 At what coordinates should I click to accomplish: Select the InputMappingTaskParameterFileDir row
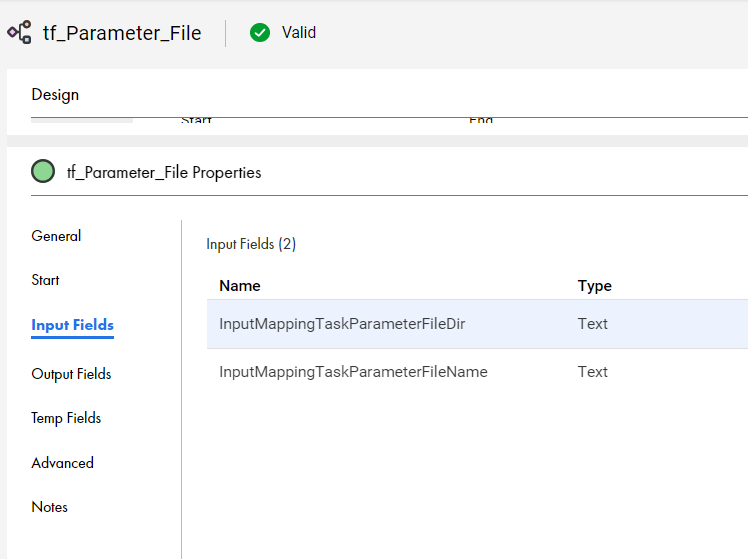click(x=477, y=324)
